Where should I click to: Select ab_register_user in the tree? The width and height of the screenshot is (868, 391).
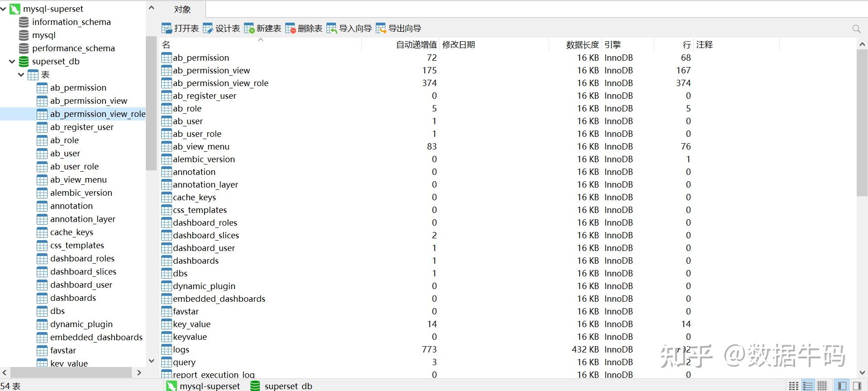(x=82, y=127)
